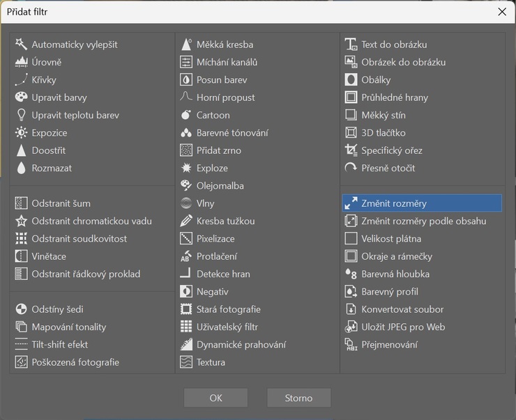Select the droplets icon for Barevné tónování
Screen dimensions: 516x420
point(186,133)
